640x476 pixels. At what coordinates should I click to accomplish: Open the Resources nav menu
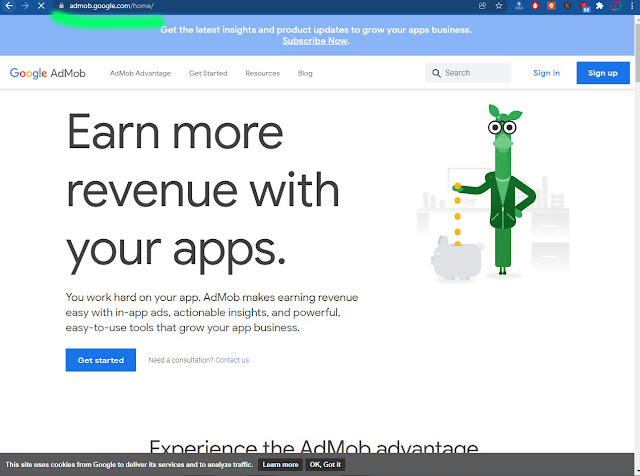262,73
